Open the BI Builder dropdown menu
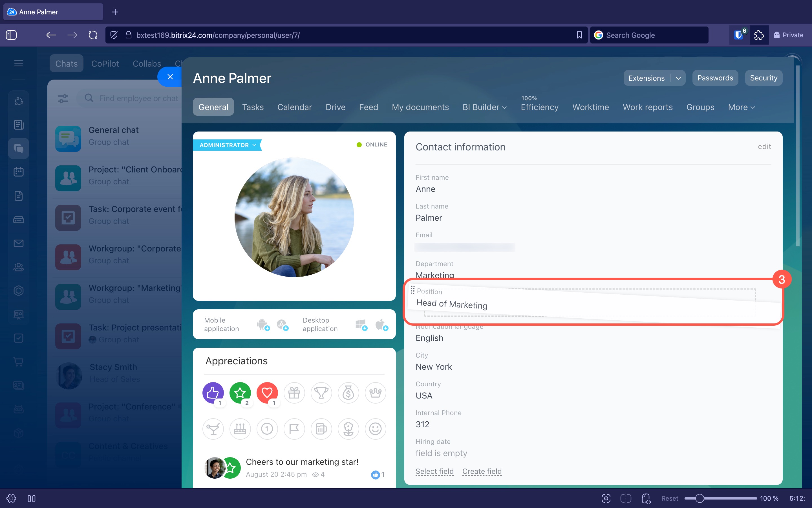The width and height of the screenshot is (812, 508). (484, 107)
